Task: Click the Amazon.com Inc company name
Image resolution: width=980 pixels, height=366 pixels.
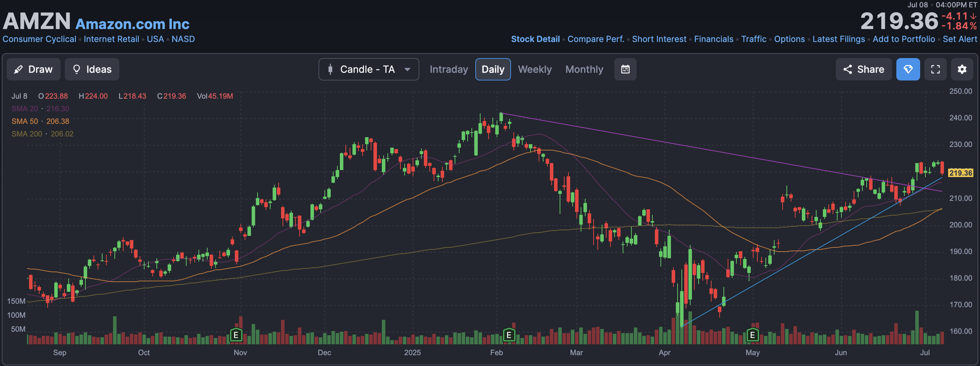Action: tap(132, 24)
